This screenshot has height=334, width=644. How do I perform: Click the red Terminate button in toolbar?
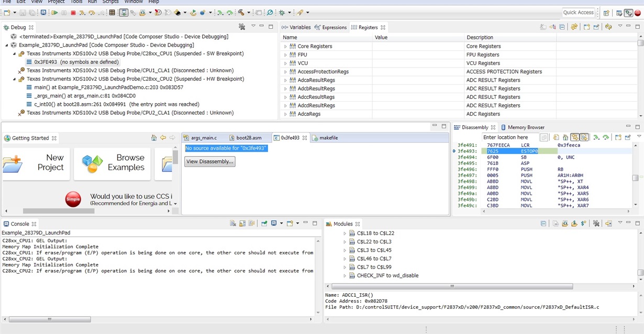click(x=73, y=13)
